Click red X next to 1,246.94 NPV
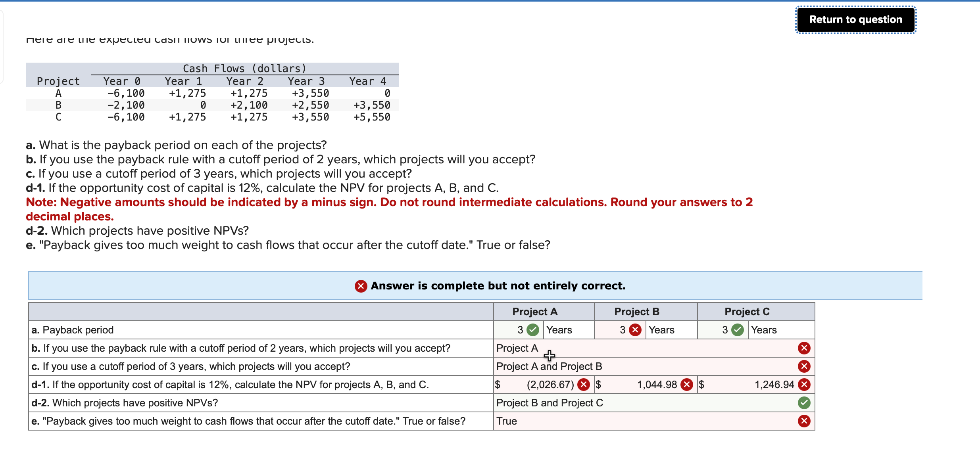Viewport: 980px width, 471px height. coord(804,385)
